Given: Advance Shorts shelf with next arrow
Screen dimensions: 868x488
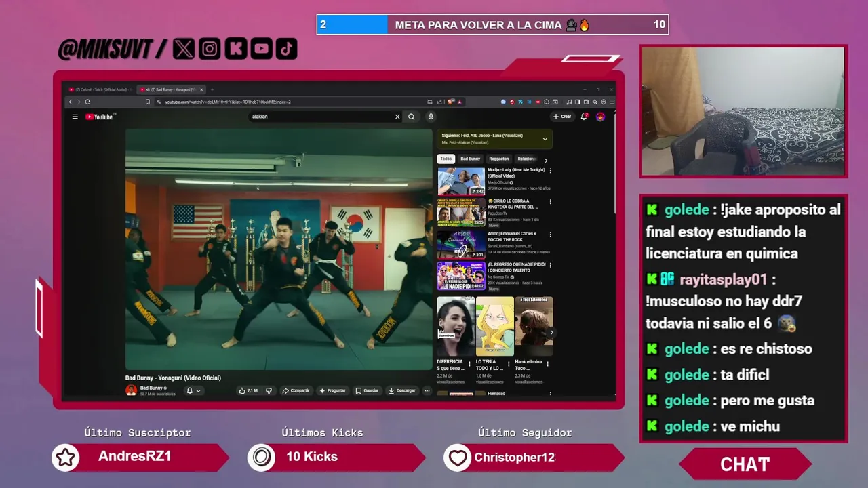Looking at the screenshot, I should tap(551, 332).
